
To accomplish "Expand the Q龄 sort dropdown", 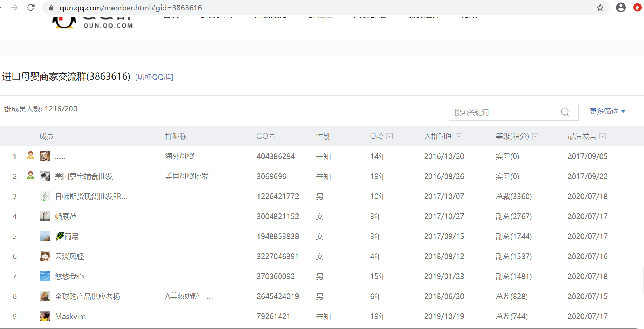I will [x=389, y=136].
